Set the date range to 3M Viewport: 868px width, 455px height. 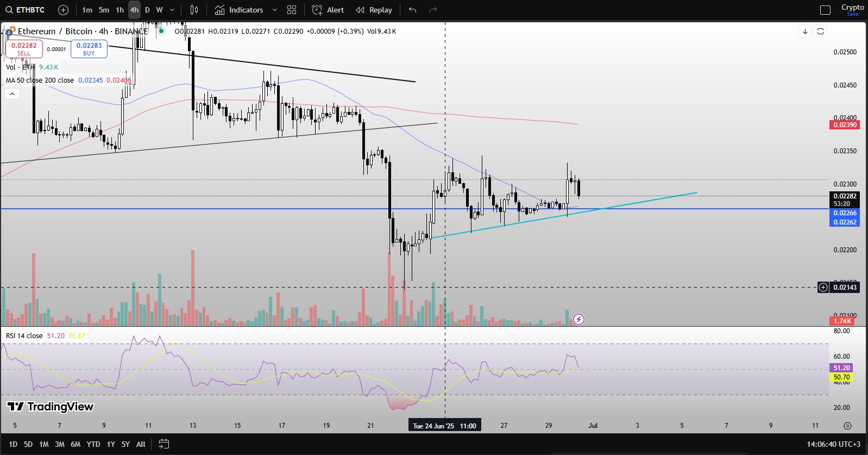tap(60, 444)
